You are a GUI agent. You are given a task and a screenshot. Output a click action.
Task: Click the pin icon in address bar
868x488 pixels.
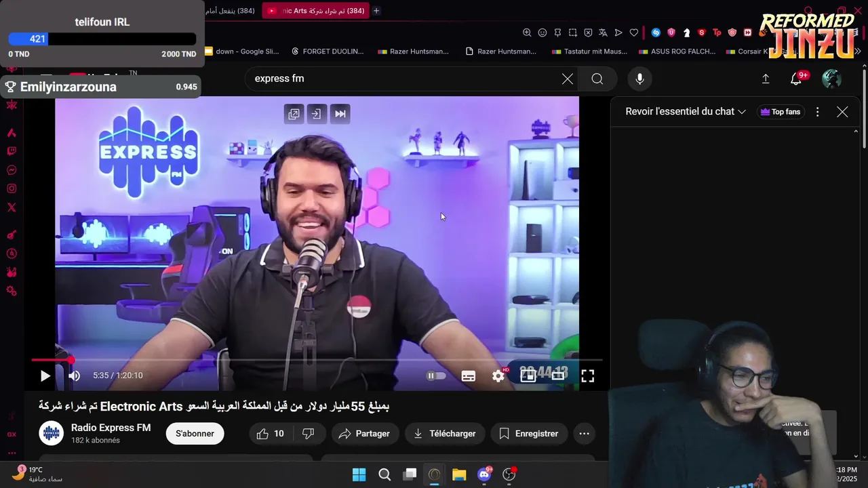[557, 33]
